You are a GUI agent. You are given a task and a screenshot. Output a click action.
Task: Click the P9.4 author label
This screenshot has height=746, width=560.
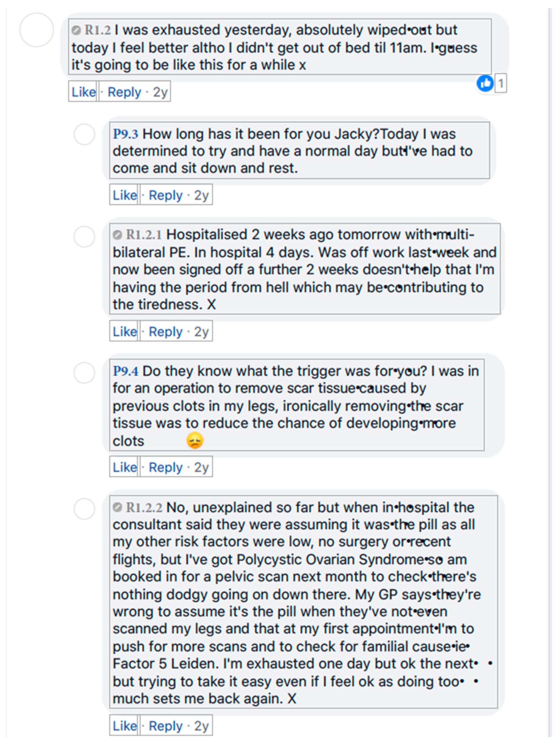tap(125, 371)
